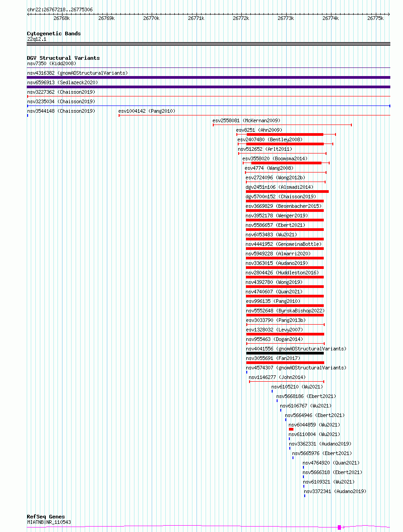
Task: Open esv1328032 (Levy2007) variant
Action: [274, 330]
